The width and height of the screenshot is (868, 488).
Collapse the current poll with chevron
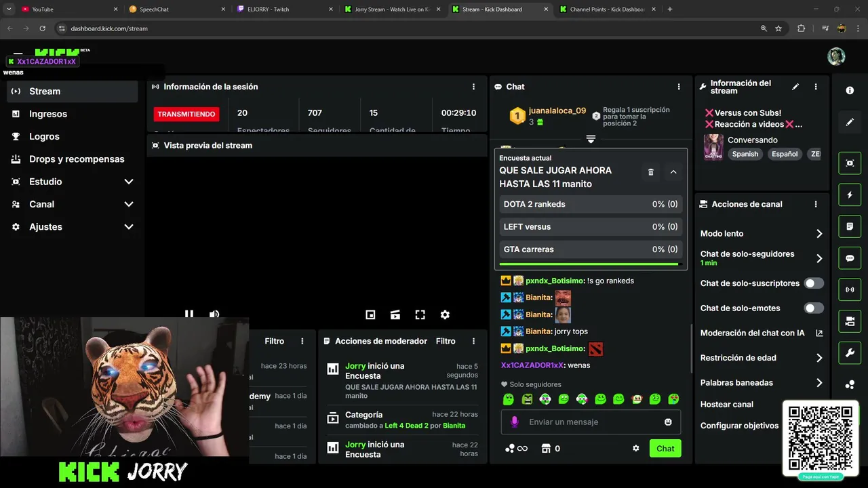[673, 172]
